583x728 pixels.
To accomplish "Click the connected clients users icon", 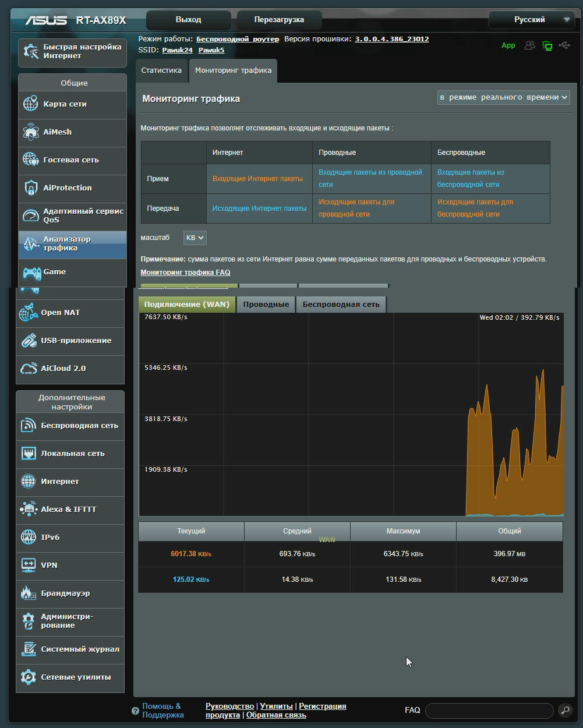I will (x=529, y=45).
